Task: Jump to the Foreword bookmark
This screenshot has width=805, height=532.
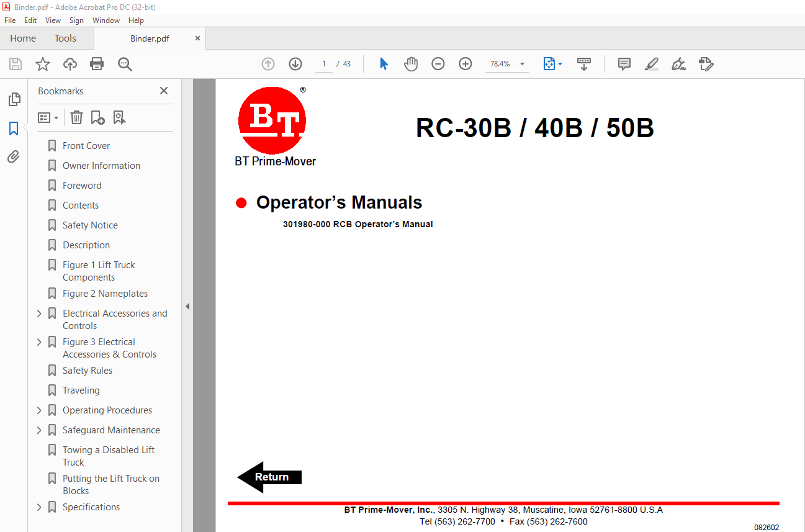Action: click(82, 186)
